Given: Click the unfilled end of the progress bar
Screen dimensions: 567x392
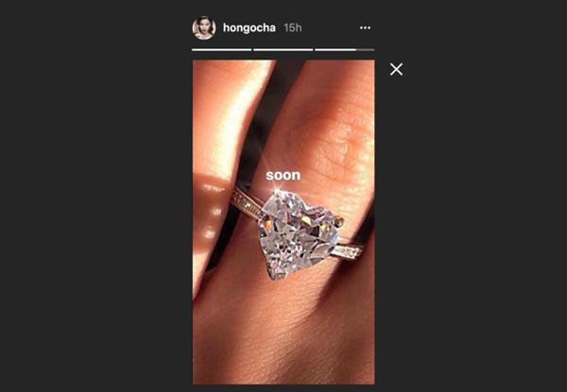Looking at the screenshot, I should click(366, 50).
